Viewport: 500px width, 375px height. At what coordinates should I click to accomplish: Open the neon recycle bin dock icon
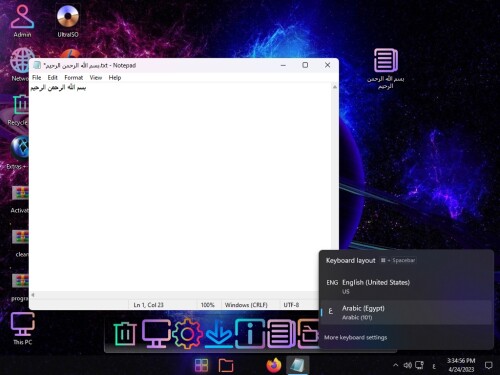(125, 334)
